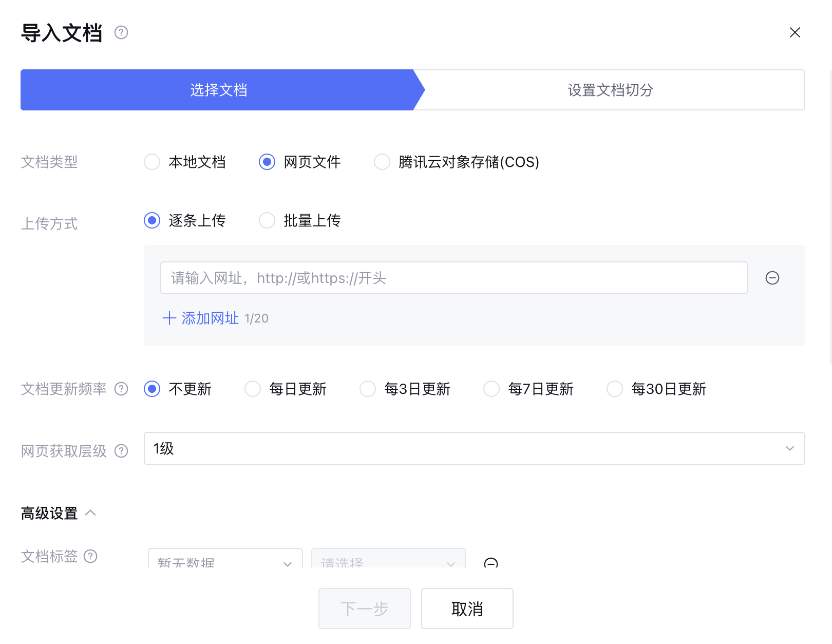Click help icon next to 文档更新频率
The width and height of the screenshot is (832, 644).
click(x=121, y=389)
